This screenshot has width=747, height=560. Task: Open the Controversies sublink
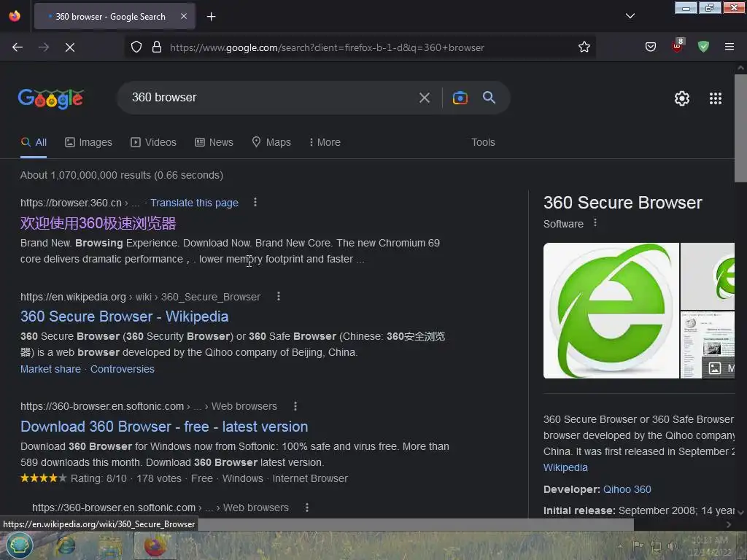click(123, 369)
